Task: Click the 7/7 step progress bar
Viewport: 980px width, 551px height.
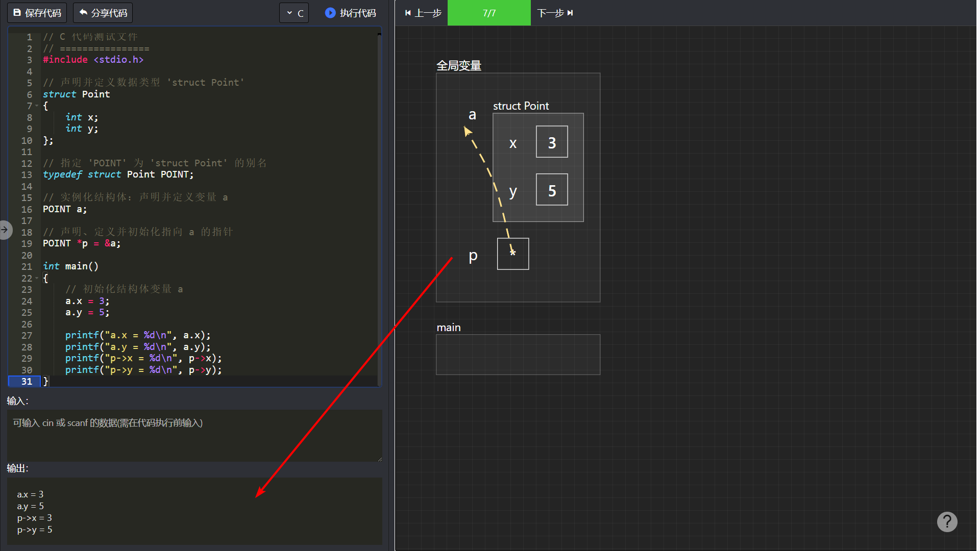Action: pos(489,13)
